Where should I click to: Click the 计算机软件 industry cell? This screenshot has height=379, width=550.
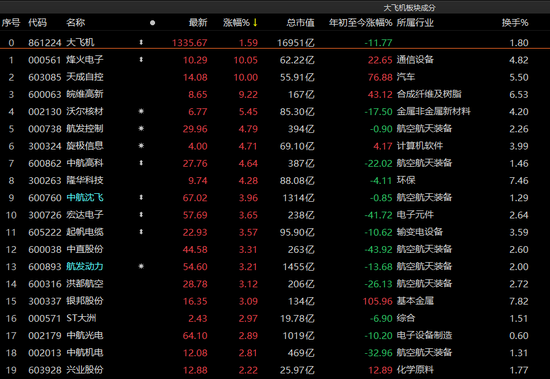click(x=420, y=146)
